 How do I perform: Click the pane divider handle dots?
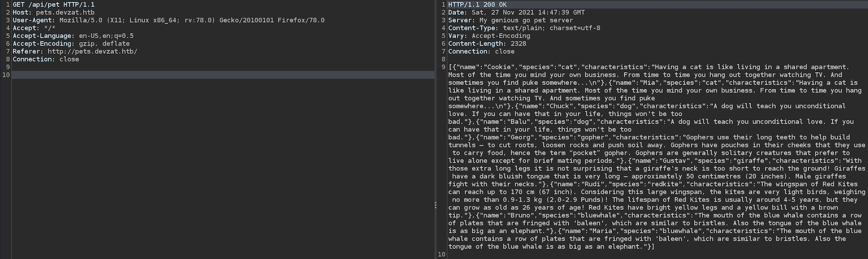pos(435,205)
